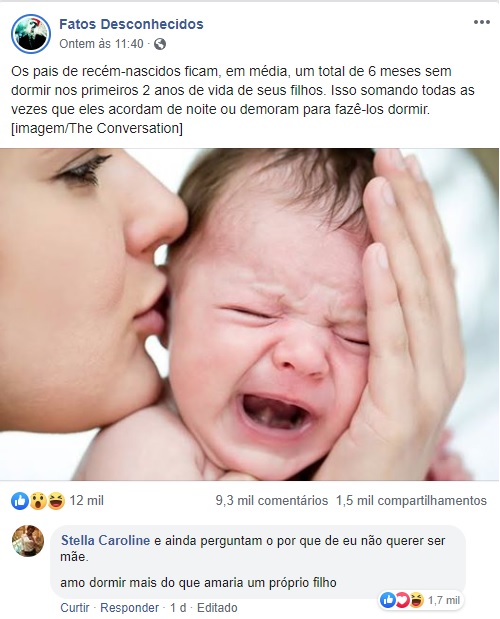
Task: Click the public globe privacy icon
Action: click(x=159, y=44)
